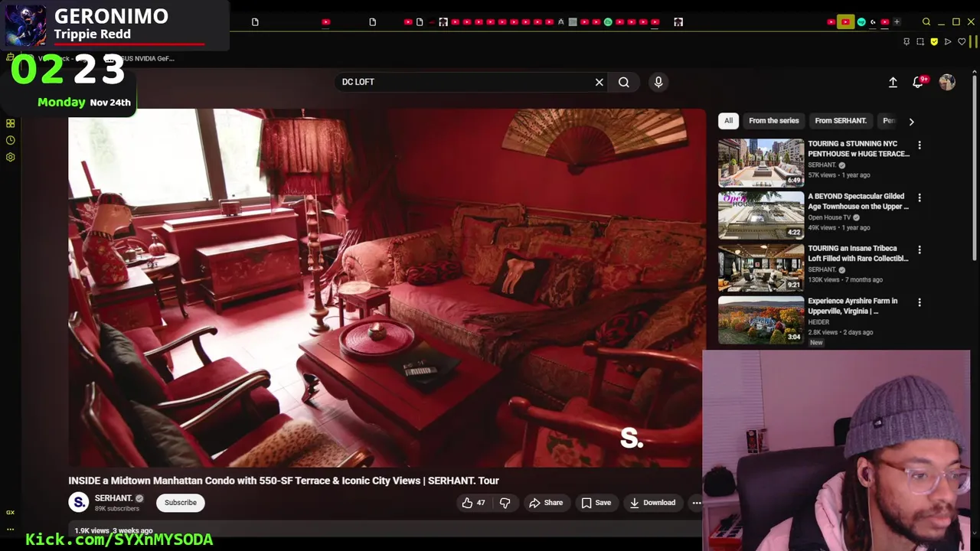Viewport: 980px width, 551px height.
Task: Open the YouTube account avatar menu
Action: 947,82
